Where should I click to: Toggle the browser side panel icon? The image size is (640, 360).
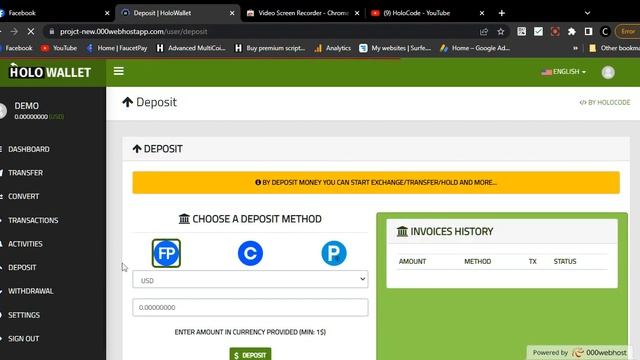coord(588,31)
